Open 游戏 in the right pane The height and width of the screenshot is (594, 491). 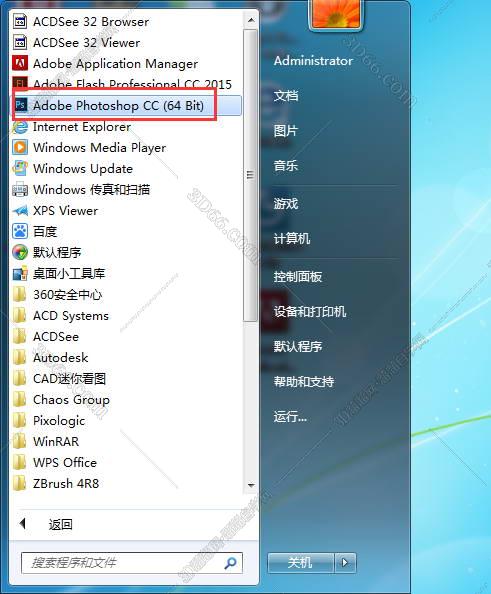click(x=286, y=204)
